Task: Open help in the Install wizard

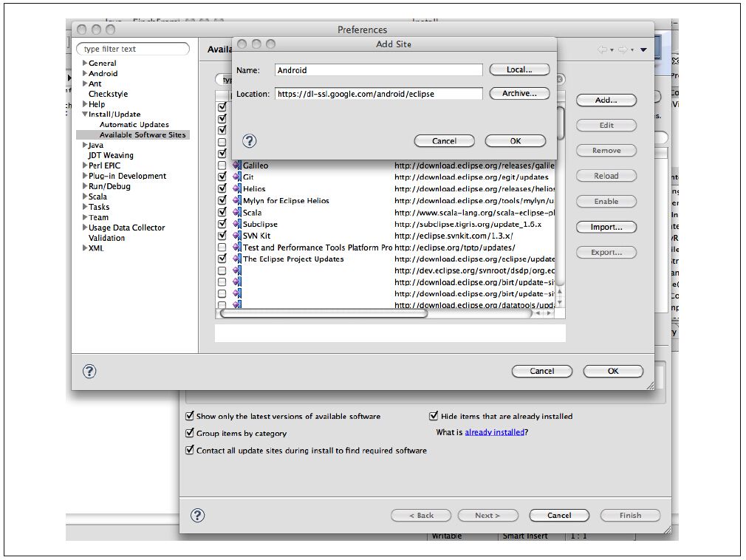Action: click(x=197, y=515)
